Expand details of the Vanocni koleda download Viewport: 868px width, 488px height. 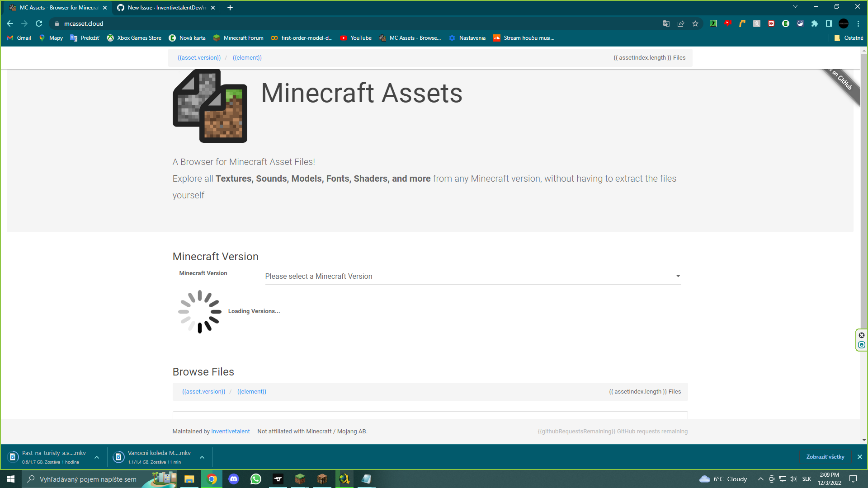tap(203, 457)
